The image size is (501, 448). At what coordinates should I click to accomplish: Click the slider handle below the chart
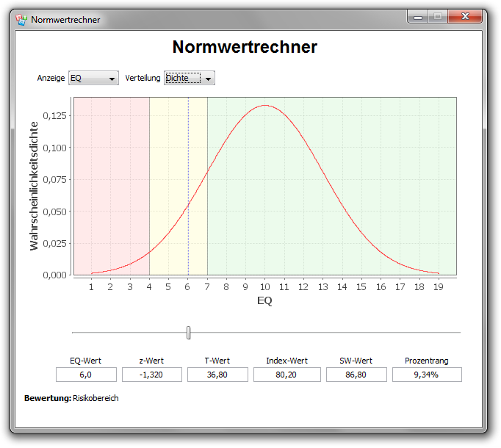[x=189, y=333]
